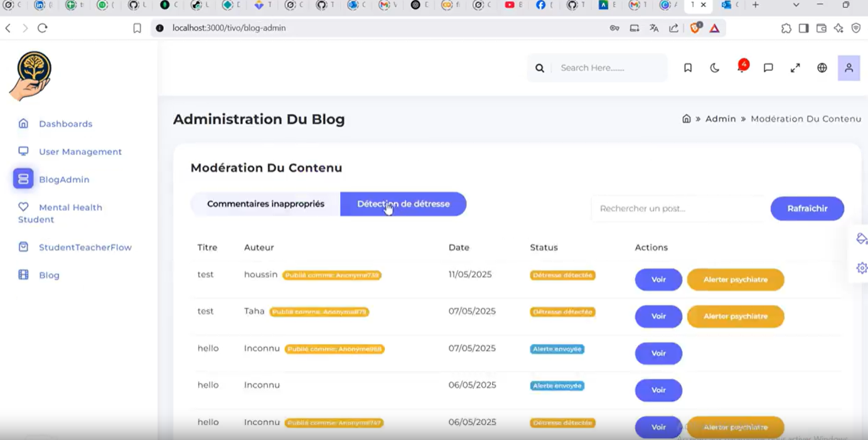The width and height of the screenshot is (868, 440).
Task: Click the translate icon in the address bar
Action: [654, 28]
